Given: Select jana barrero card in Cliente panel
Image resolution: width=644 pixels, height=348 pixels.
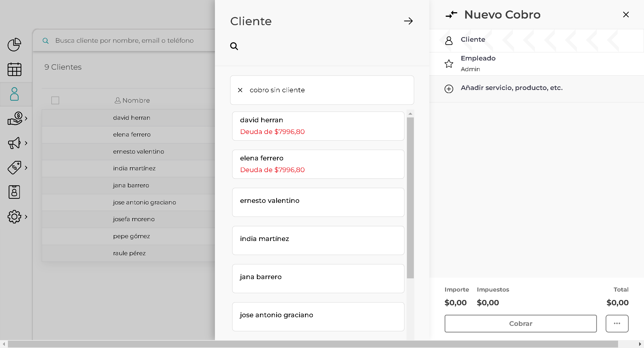Looking at the screenshot, I should click(x=318, y=279).
